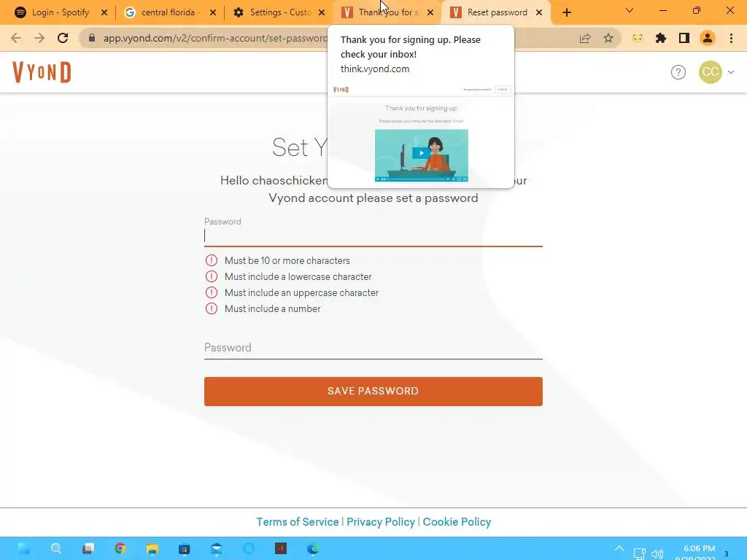747x560 pixels.
Task: Open the volume control in the tray
Action: tap(657, 554)
